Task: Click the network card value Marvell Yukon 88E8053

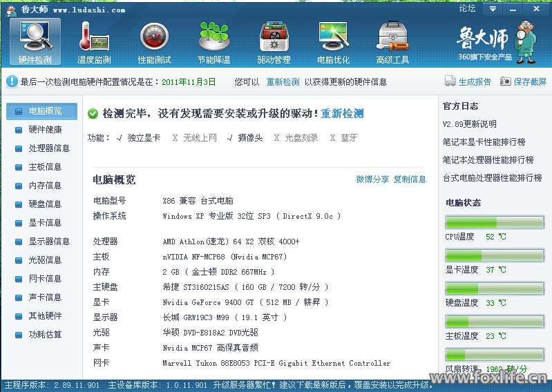Action: [x=276, y=363]
